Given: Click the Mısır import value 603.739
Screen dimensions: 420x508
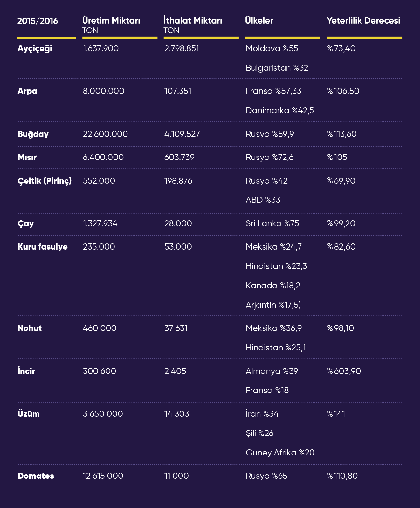Looking at the screenshot, I should [179, 157].
